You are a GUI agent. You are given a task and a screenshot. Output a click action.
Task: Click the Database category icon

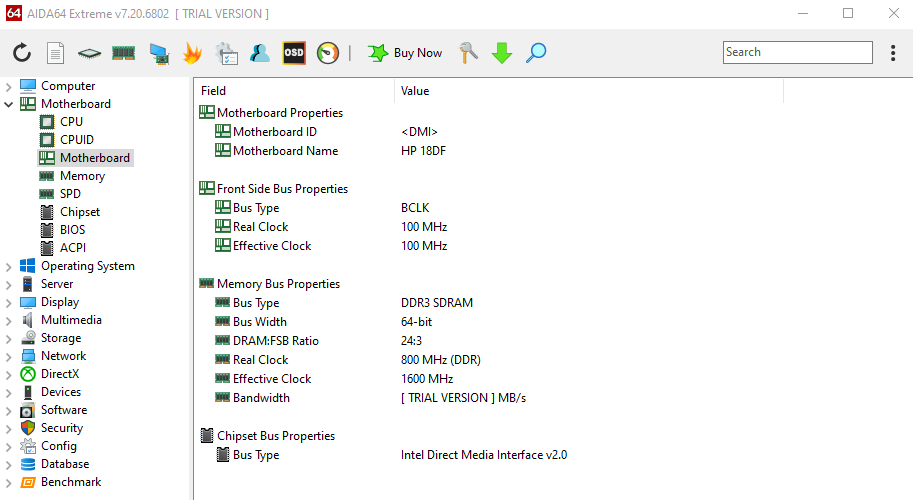point(28,464)
